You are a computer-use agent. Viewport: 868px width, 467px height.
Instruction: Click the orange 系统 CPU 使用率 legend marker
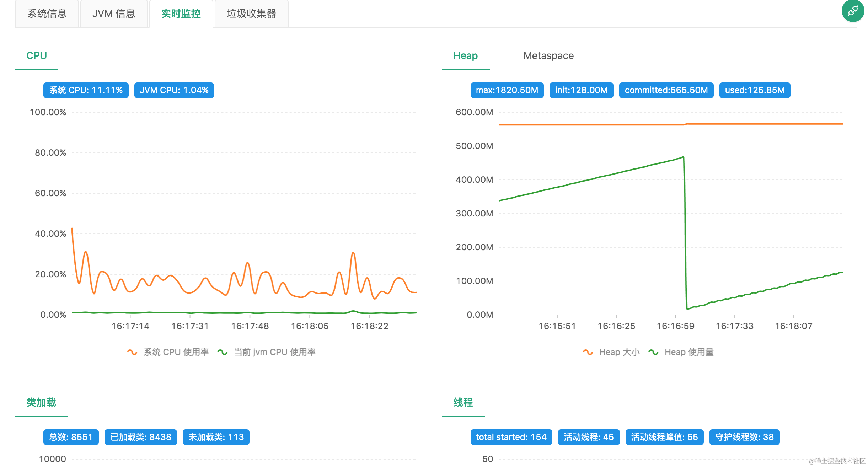click(132, 351)
